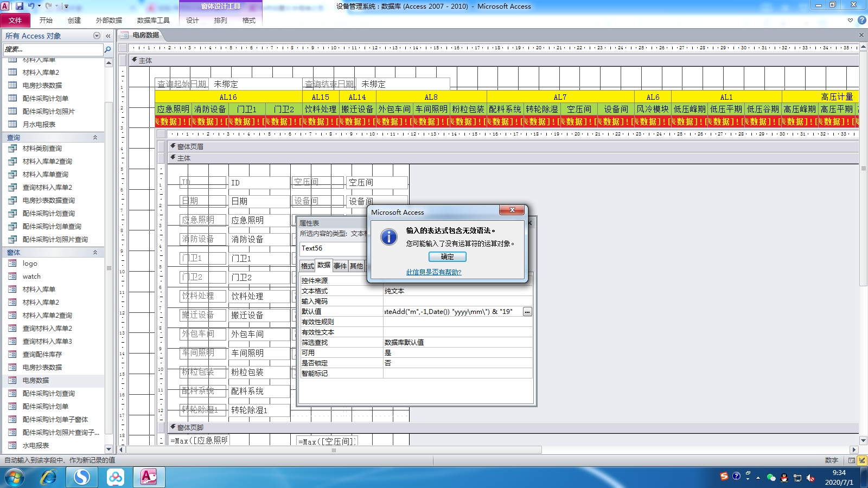This screenshot has height=488, width=868.
Task: Click the 此信息是否有帮助? link
Action: coord(433,272)
